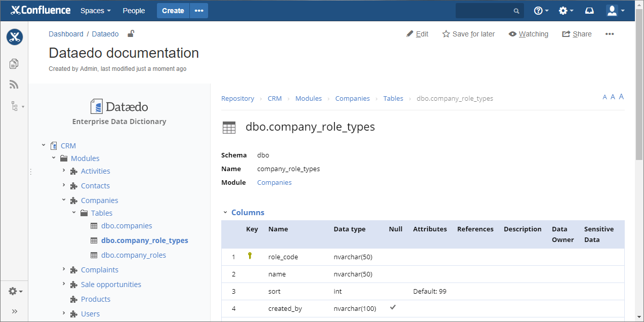644x322 pixels.
Task: Click the more actions ellipsis on page
Action: tap(610, 34)
